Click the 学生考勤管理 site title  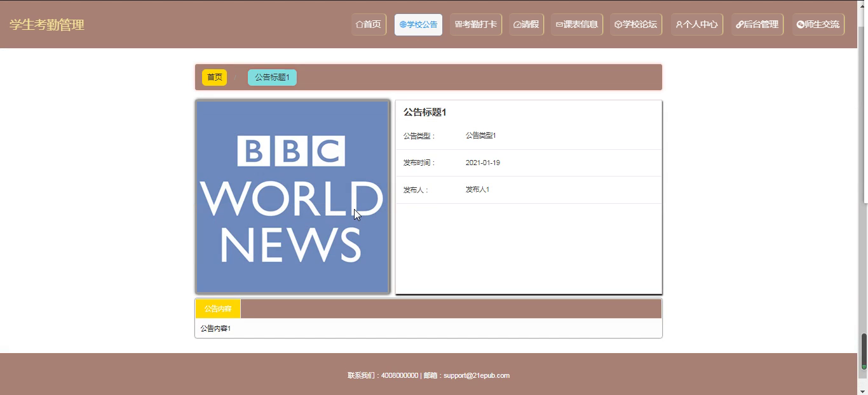[47, 25]
